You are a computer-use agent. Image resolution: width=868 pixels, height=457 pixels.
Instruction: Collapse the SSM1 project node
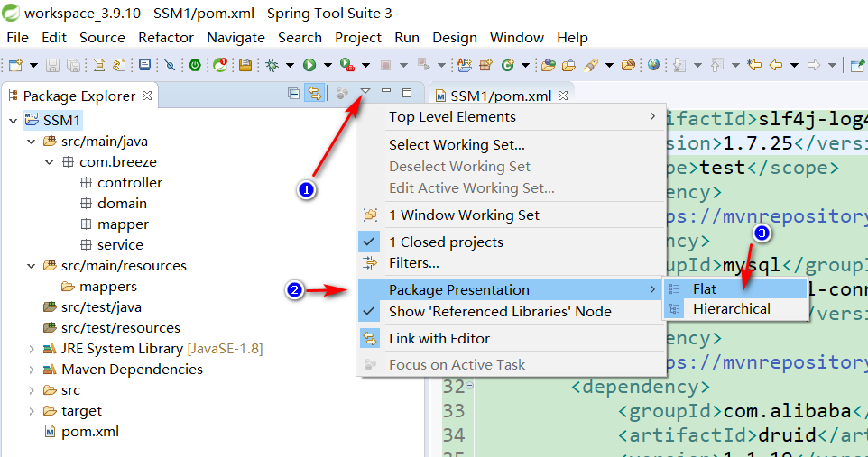(14, 120)
